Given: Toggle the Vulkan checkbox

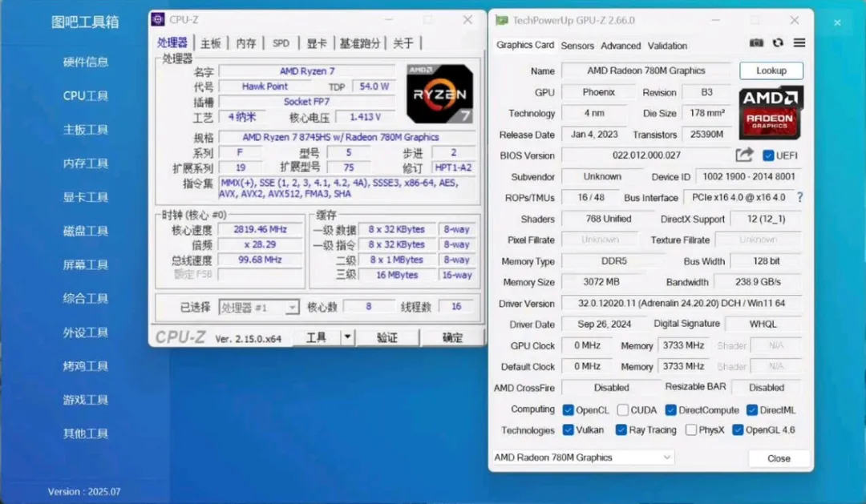Looking at the screenshot, I should (x=568, y=430).
